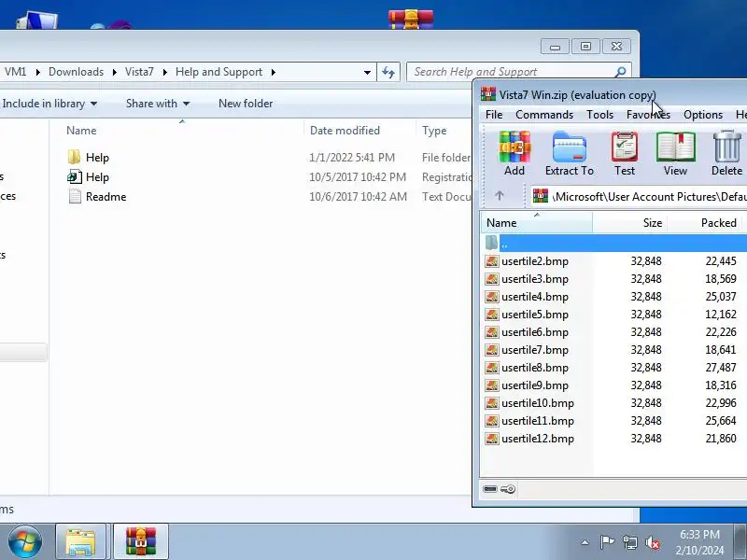The image size is (747, 560).
Task: Click the muted volume tray icon
Action: (653, 542)
